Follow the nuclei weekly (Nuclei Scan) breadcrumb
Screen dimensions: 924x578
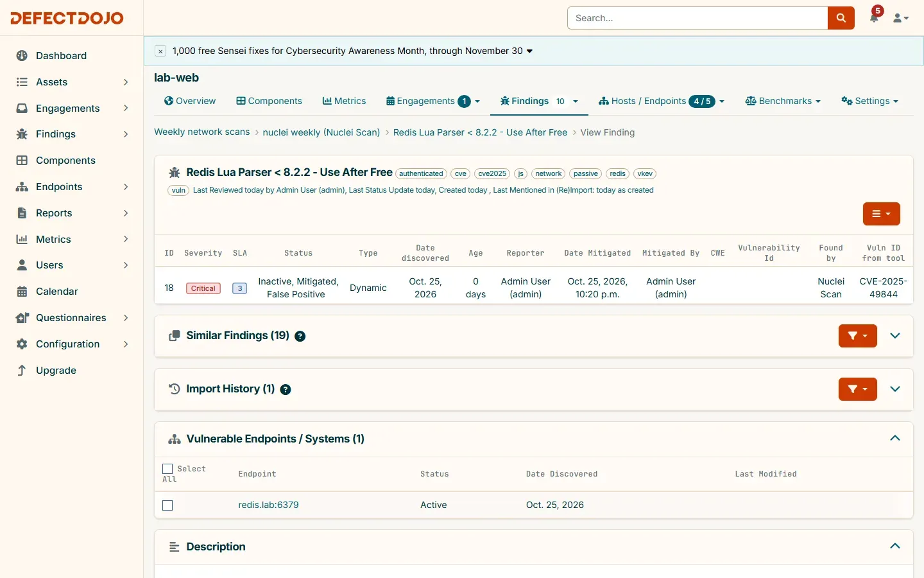coord(321,133)
